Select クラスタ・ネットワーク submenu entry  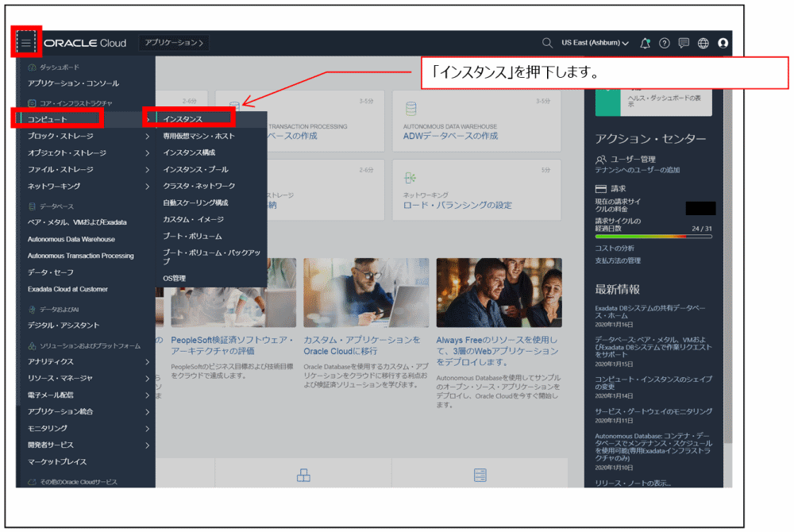[199, 187]
